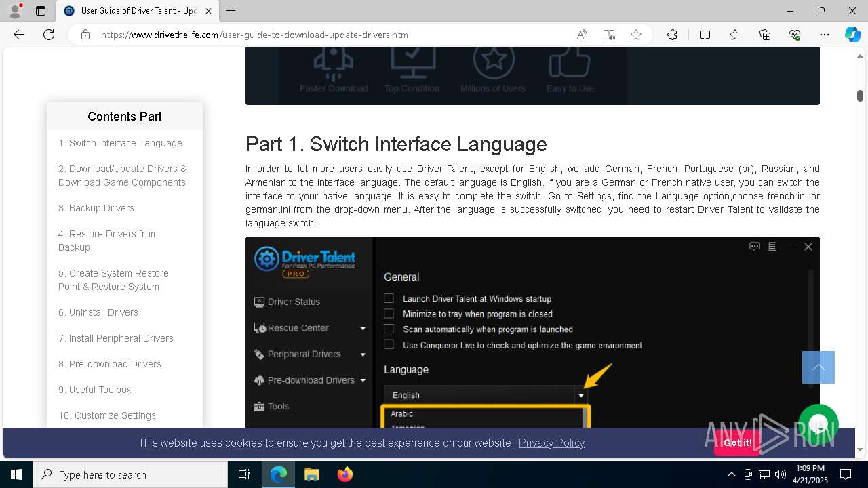The height and width of the screenshot is (488, 868).
Task: Open tab actions menu
Action: 41,11
